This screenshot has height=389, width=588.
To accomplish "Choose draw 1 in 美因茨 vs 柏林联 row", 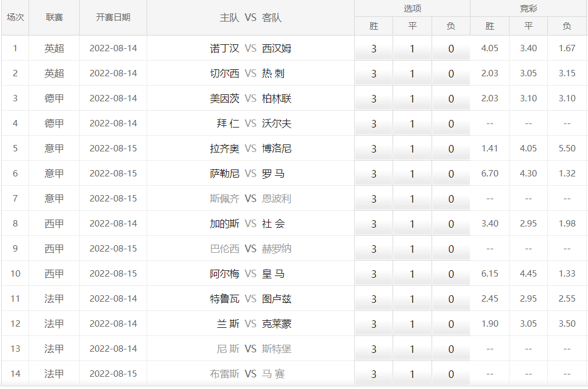I will click(412, 99).
